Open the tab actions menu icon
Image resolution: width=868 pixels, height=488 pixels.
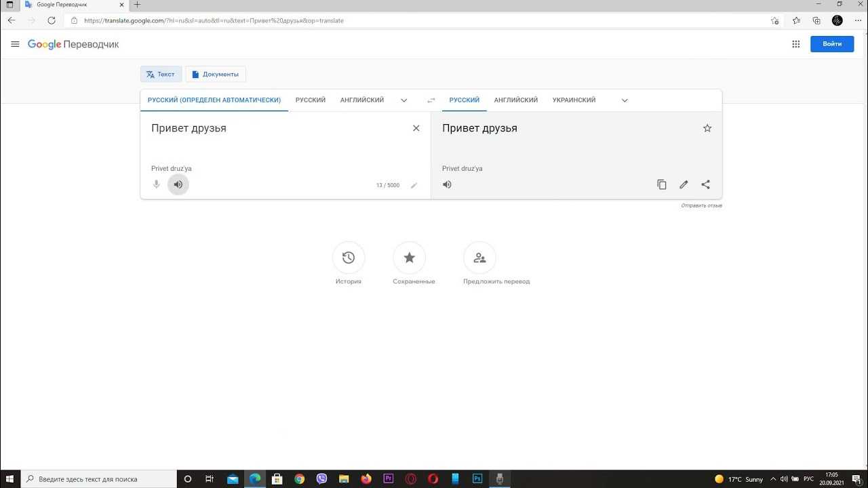[x=9, y=5]
